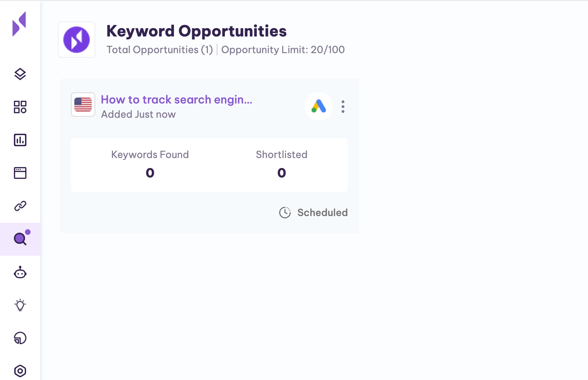This screenshot has height=380, width=588.
Task: Click the Shortlisted count
Action: pos(281,173)
